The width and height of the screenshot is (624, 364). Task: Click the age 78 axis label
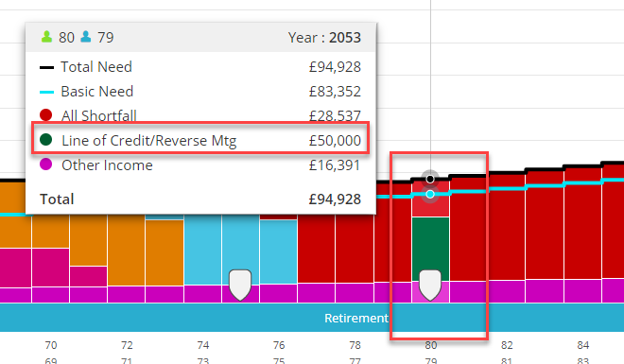point(355,345)
